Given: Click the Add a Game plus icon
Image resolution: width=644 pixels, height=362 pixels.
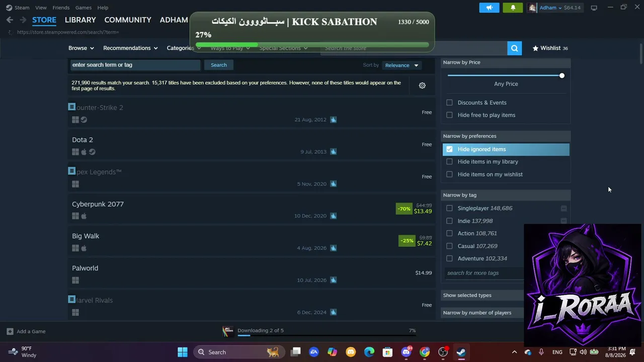Looking at the screenshot, I should pyautogui.click(x=10, y=331).
